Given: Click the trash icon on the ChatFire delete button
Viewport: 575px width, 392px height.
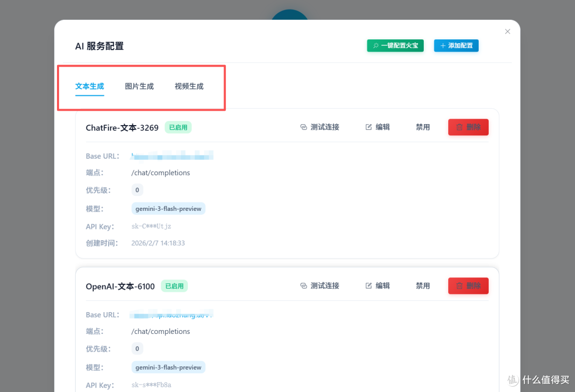Looking at the screenshot, I should click(459, 127).
